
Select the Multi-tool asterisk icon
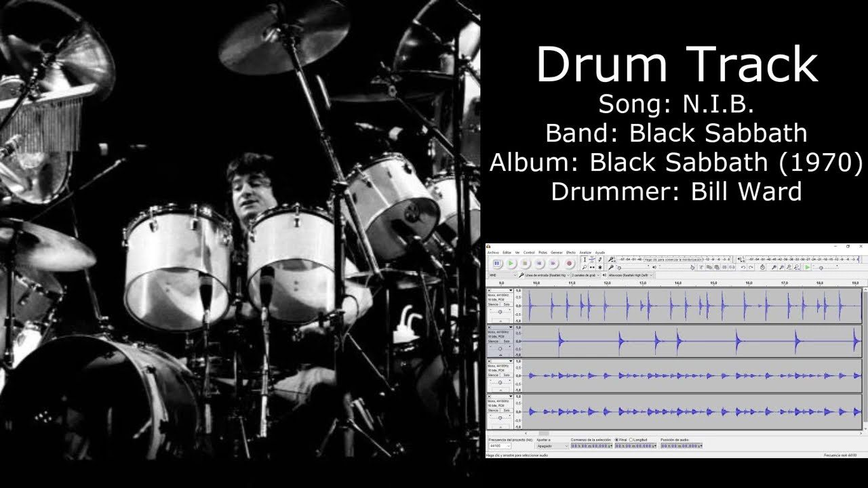click(x=600, y=267)
